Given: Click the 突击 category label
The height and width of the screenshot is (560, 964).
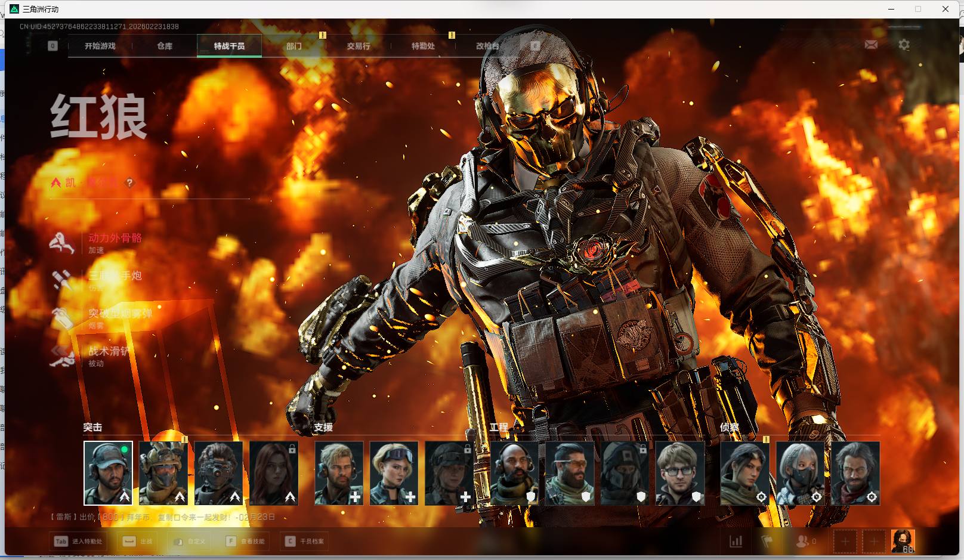Looking at the screenshot, I should point(92,427).
